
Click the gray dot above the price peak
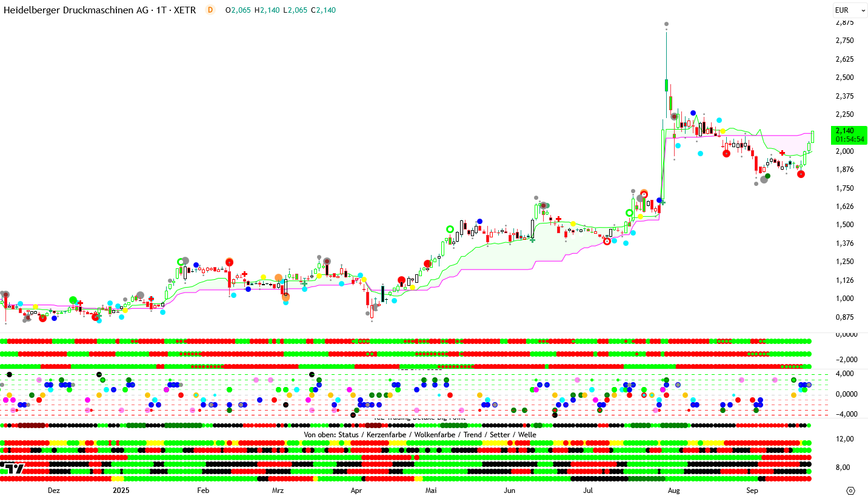[666, 24]
